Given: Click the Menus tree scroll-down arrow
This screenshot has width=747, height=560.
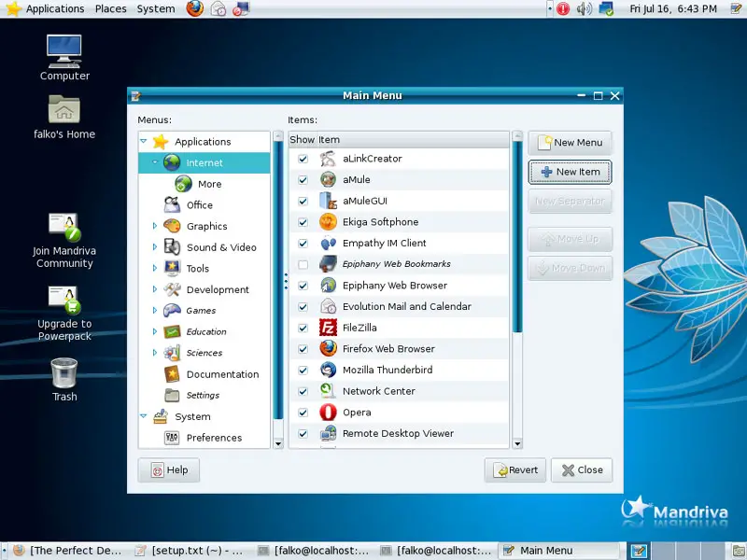Looking at the screenshot, I should pos(278,444).
